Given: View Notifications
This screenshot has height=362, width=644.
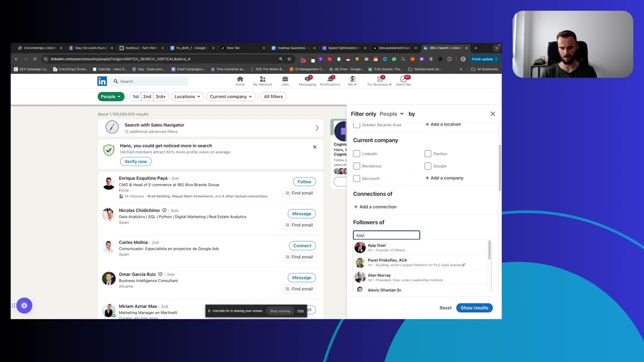Looking at the screenshot, I should (330, 81).
